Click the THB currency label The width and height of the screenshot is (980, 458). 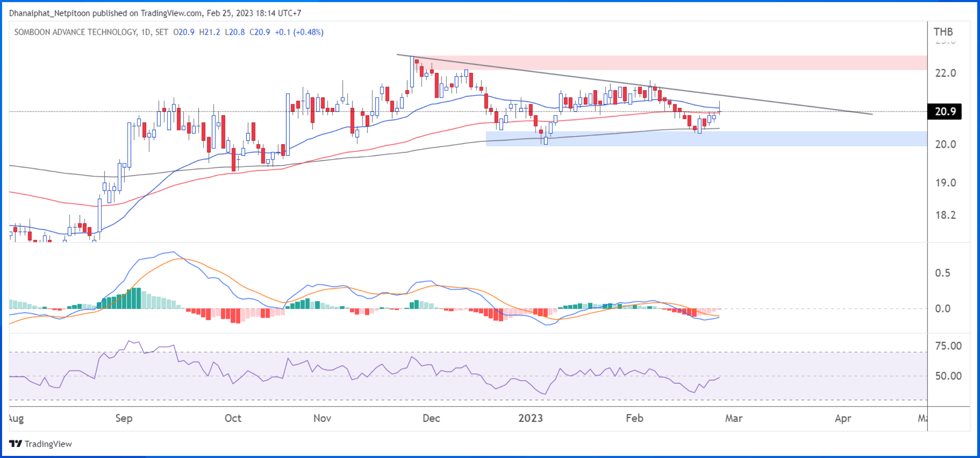click(943, 32)
